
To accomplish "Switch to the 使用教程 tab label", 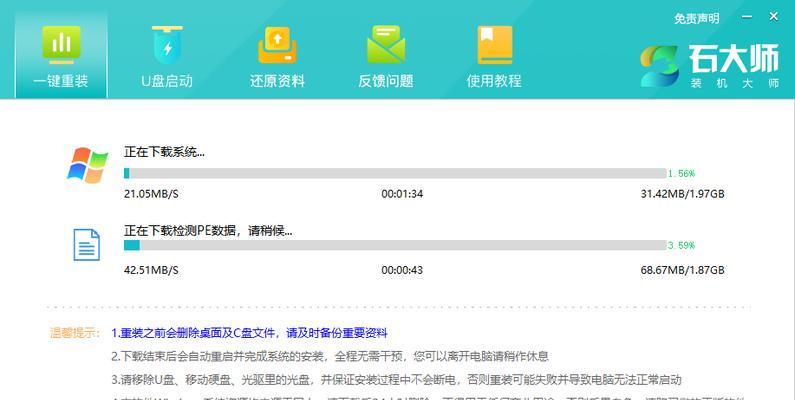I will tap(494, 81).
